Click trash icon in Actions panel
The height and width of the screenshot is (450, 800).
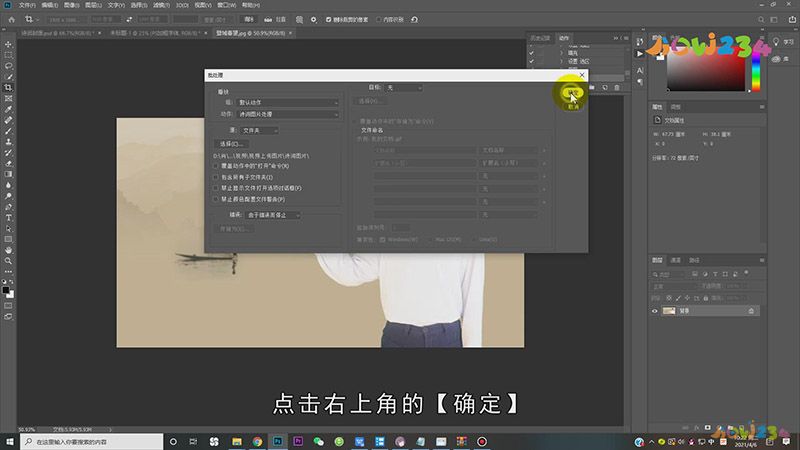point(616,88)
